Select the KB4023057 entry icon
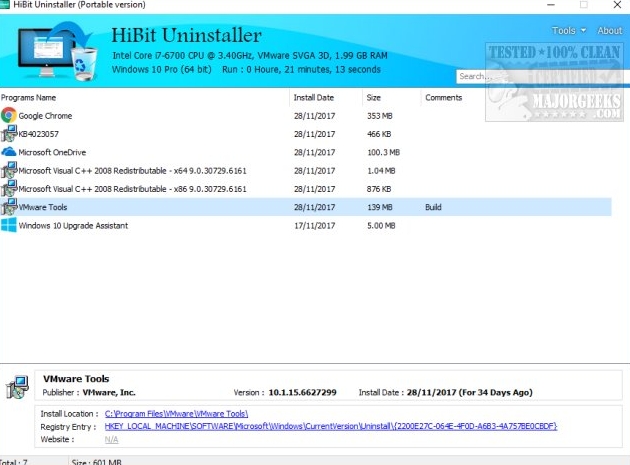 [9, 134]
